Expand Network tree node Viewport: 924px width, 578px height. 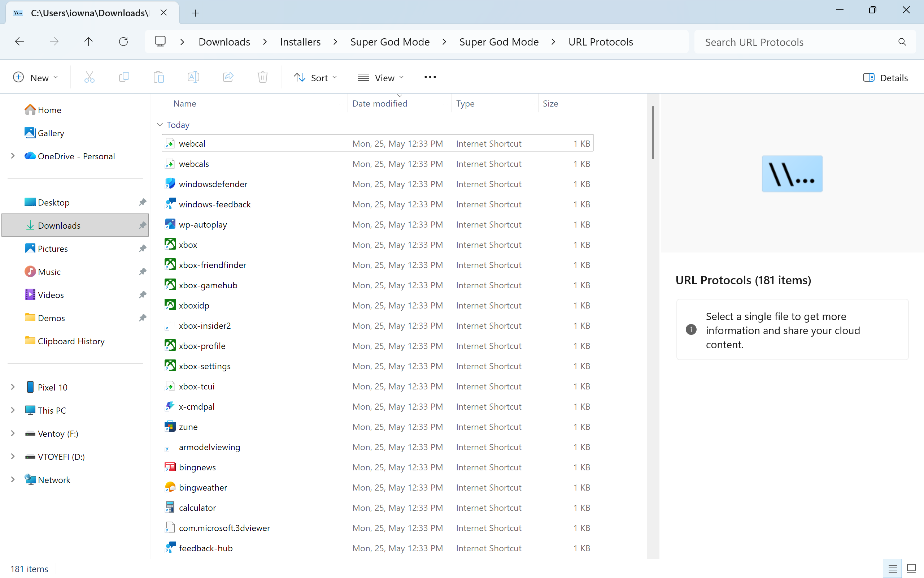[x=13, y=479]
